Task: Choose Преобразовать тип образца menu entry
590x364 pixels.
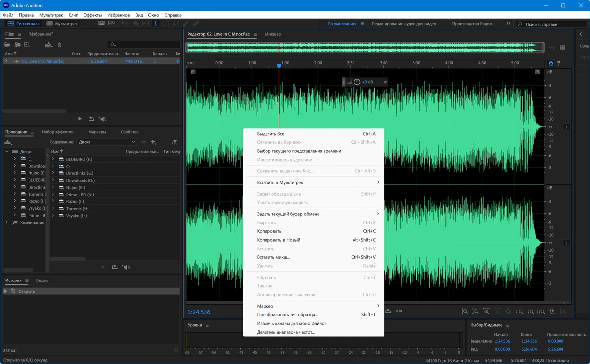Action: (314, 314)
